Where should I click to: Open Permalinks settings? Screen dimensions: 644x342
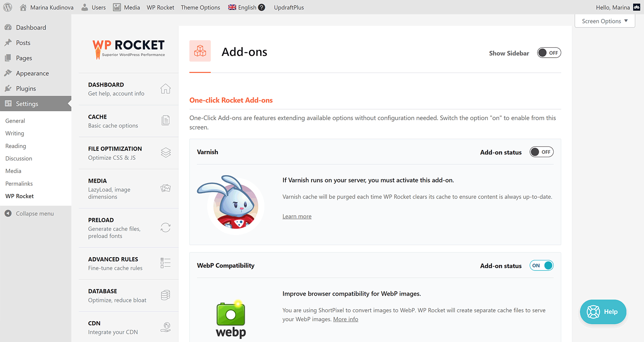click(19, 183)
